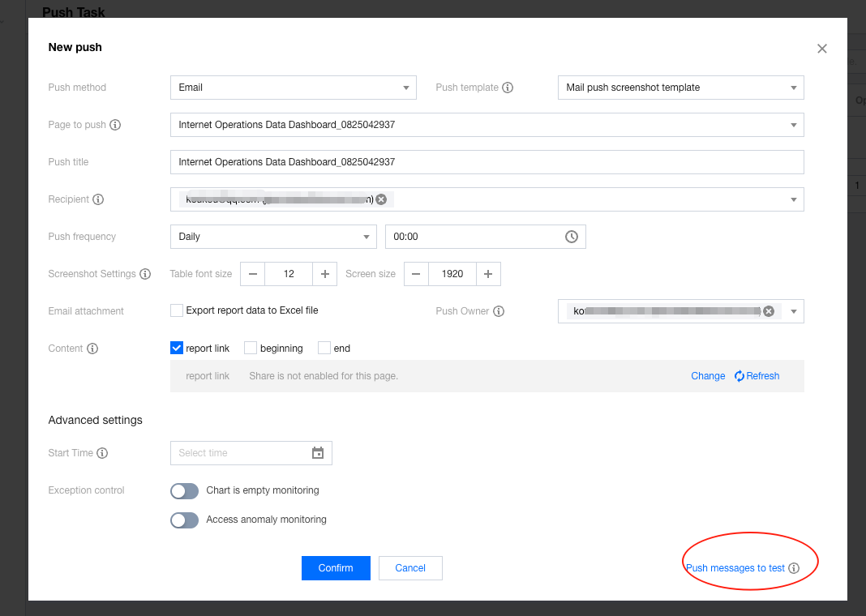Viewport: 866px width, 616px height.
Task: Expand the Push template dropdown
Action: (x=680, y=88)
